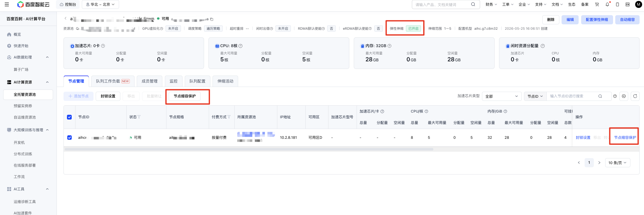Viewport: 644px width, 215px height.
Task: Click the 节点缩容保护 toolbar button
Action: 185,96
